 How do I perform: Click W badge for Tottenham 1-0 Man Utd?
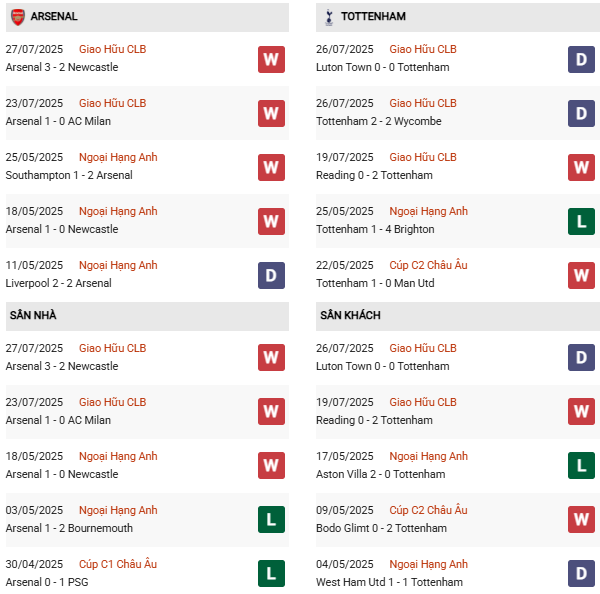tap(581, 275)
